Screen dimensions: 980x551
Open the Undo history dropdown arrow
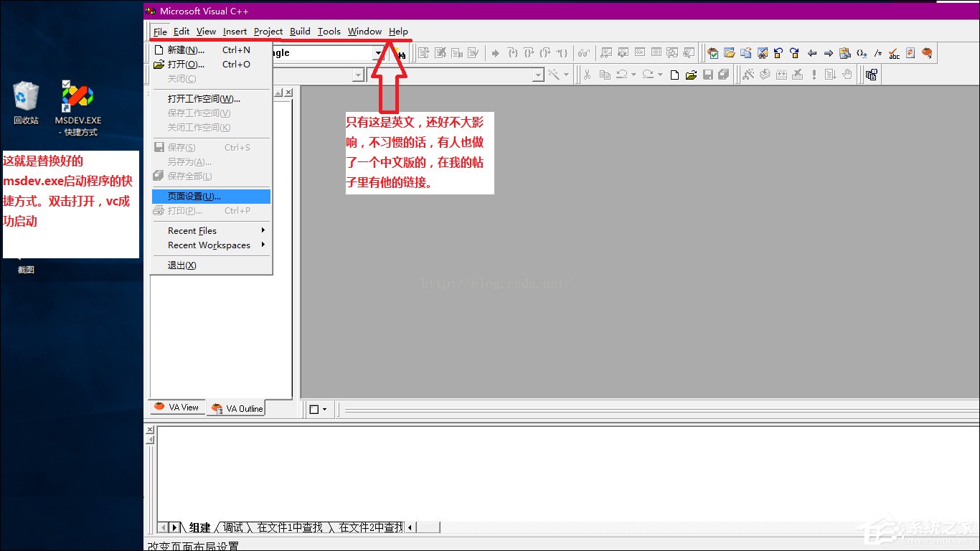point(633,74)
